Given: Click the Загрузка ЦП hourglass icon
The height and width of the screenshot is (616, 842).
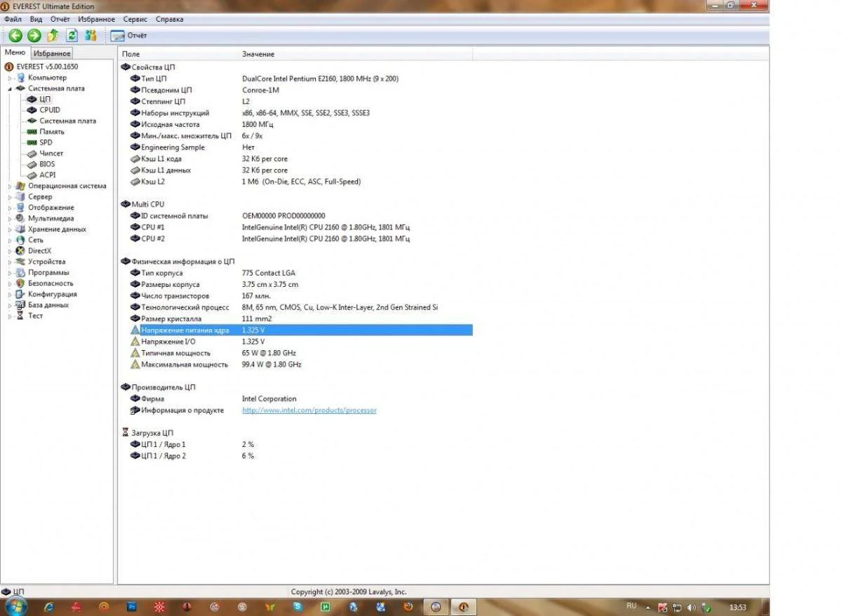Looking at the screenshot, I should tap(126, 433).
